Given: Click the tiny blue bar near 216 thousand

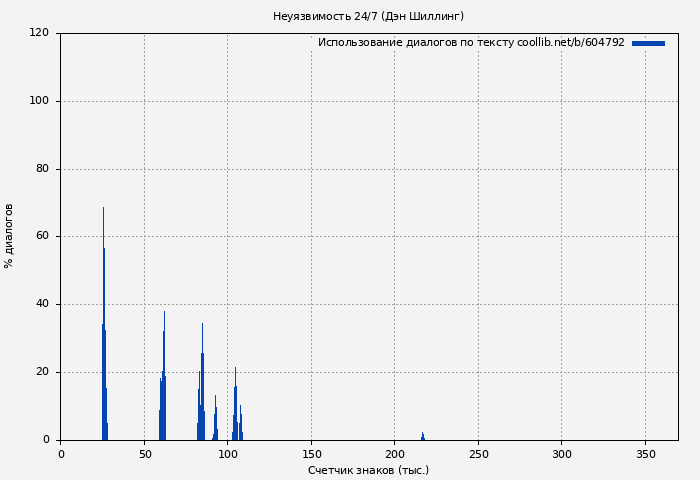Looking at the screenshot, I should tap(422, 436).
